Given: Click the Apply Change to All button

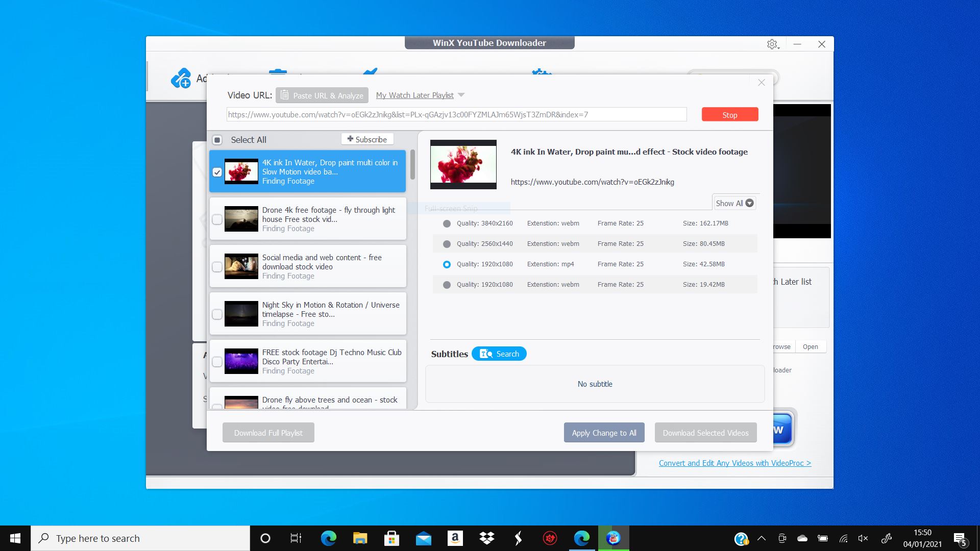Looking at the screenshot, I should [604, 433].
